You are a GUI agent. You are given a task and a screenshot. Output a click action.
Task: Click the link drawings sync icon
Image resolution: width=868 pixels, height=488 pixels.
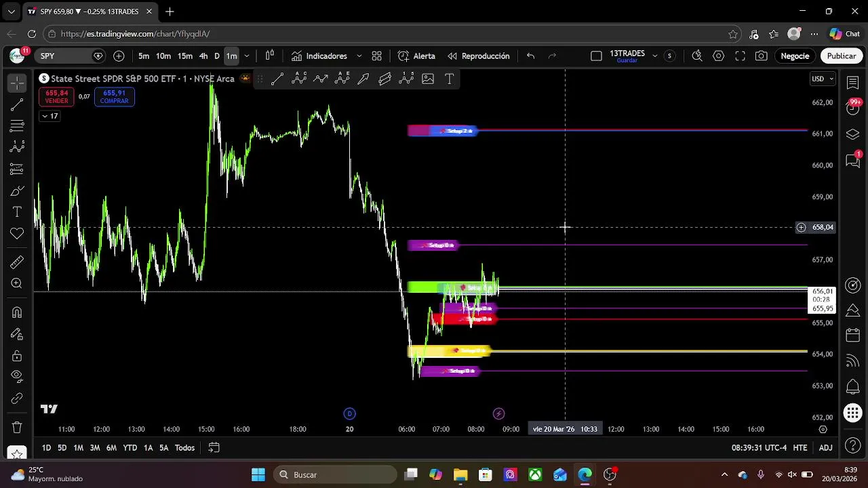pyautogui.click(x=17, y=399)
